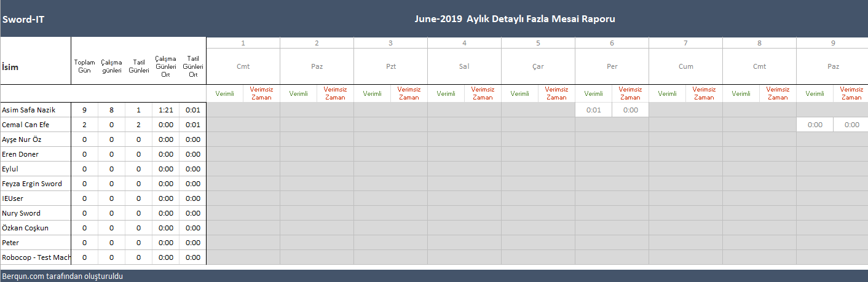
Task: Select the June-2019 report title header
Action: pyautogui.click(x=515, y=19)
